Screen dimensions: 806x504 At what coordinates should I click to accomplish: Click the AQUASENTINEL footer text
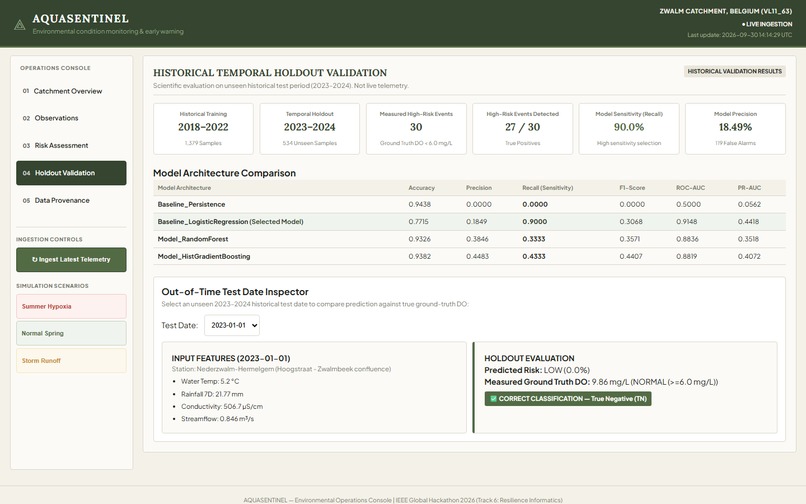click(x=403, y=500)
